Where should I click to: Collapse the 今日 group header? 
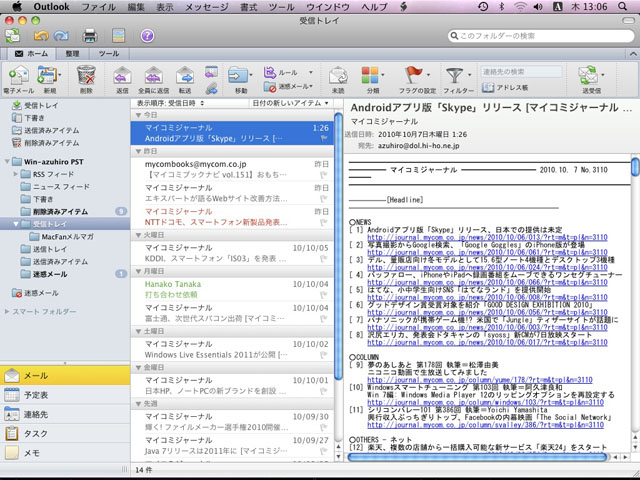point(138,116)
